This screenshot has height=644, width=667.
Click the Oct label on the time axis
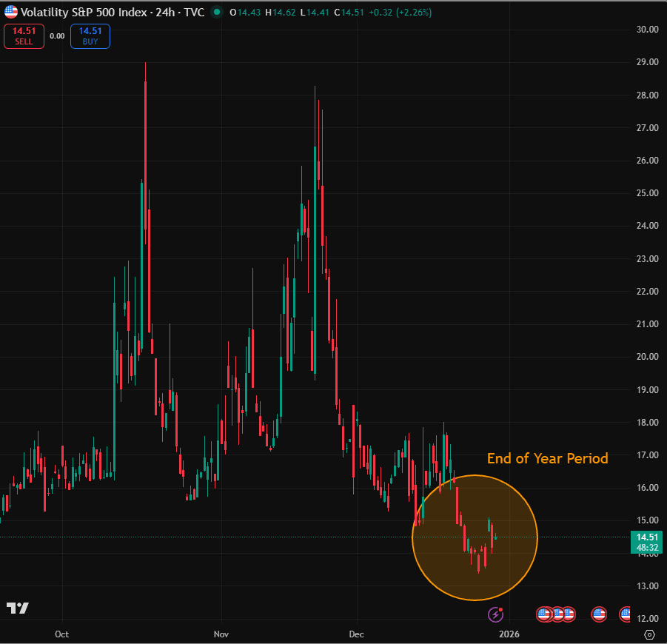(x=61, y=634)
